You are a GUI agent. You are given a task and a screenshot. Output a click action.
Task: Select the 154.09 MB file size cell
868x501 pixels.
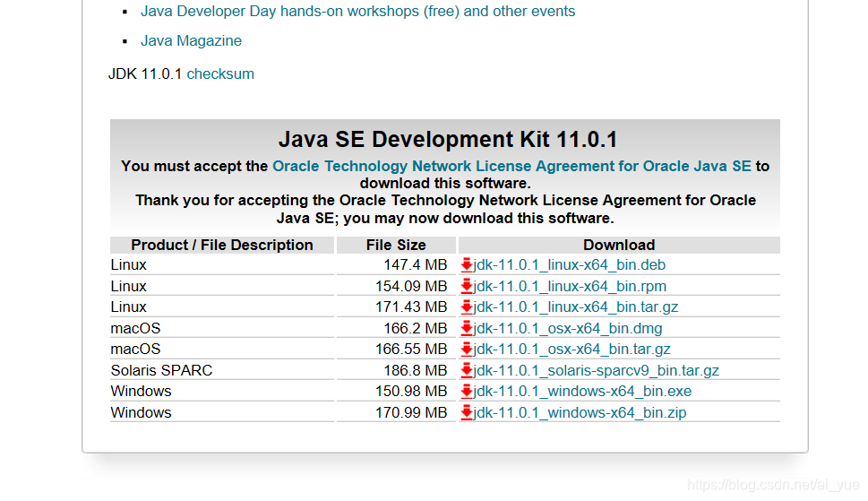click(x=396, y=286)
